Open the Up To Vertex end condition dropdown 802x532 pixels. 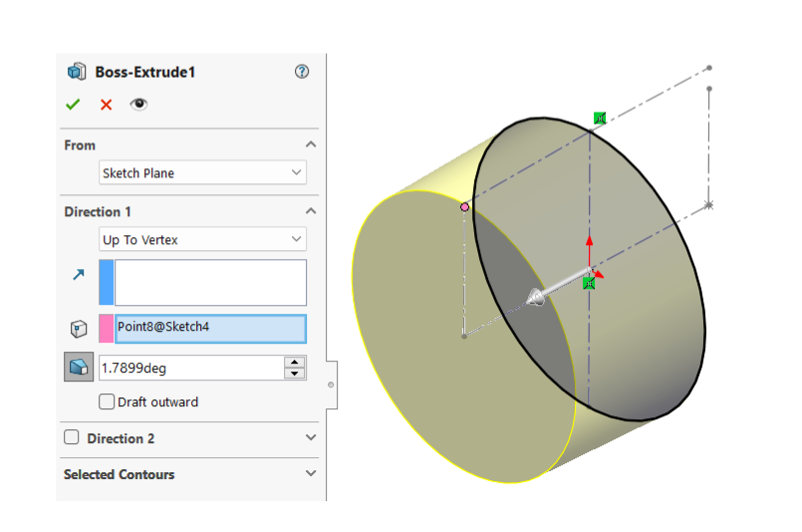202,240
